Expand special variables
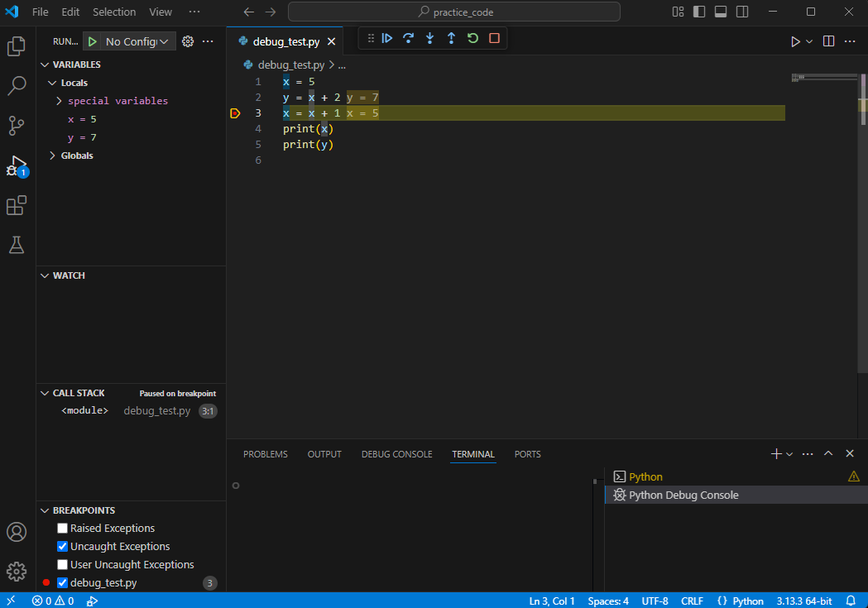Image resolution: width=868 pixels, height=608 pixels. 60,101
